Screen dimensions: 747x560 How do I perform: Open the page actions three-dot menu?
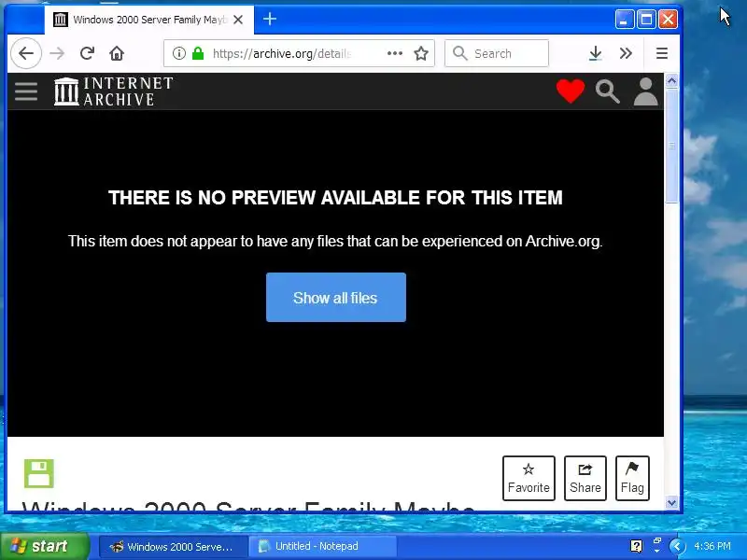click(x=395, y=53)
